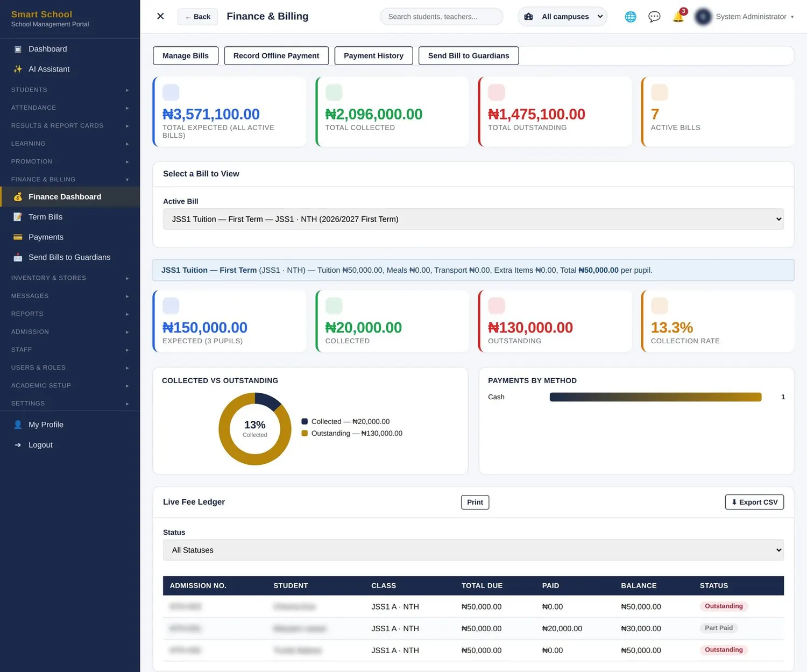
Task: Expand the Attendance sidebar section
Action: [x=70, y=108]
